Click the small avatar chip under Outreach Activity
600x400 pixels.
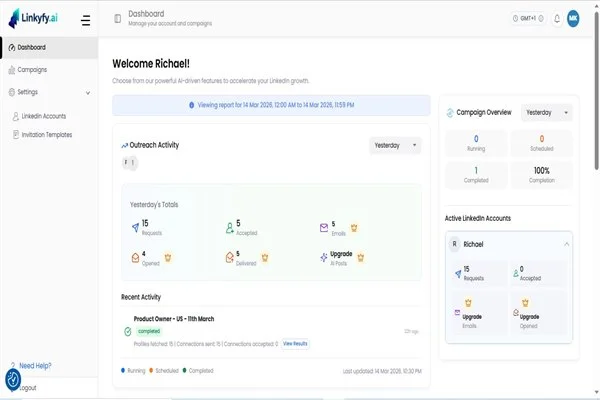click(130, 163)
